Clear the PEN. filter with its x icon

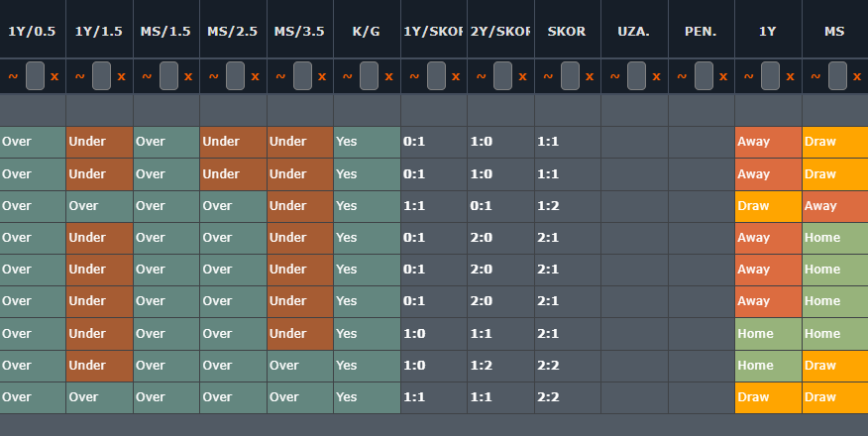click(x=723, y=76)
